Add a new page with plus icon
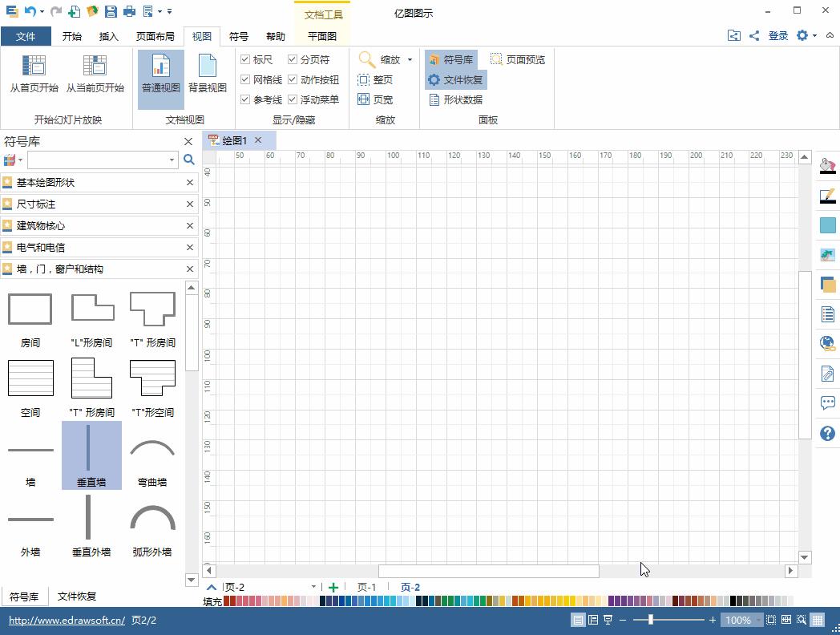This screenshot has height=635, width=840. tap(333, 588)
